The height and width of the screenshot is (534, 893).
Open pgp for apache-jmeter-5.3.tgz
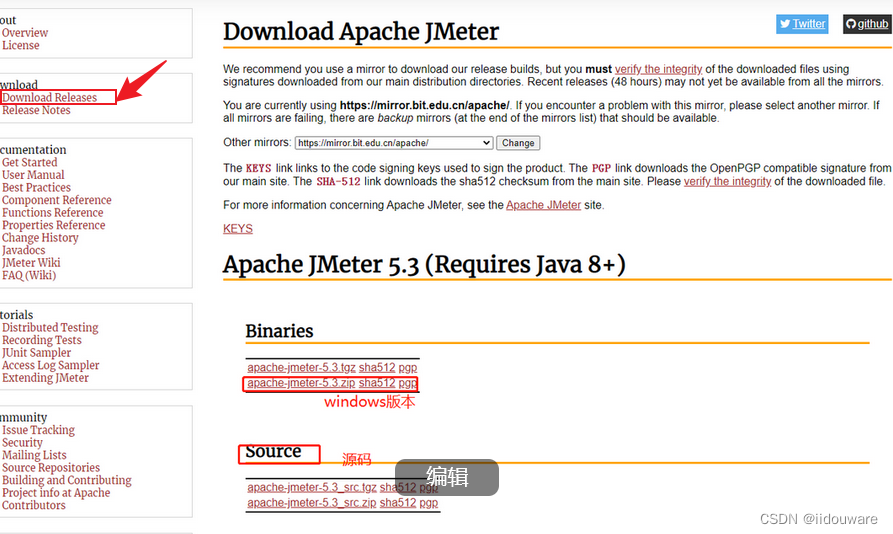408,367
